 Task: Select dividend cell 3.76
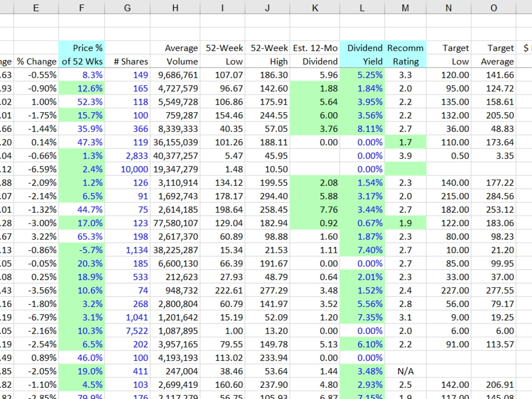[x=315, y=129]
